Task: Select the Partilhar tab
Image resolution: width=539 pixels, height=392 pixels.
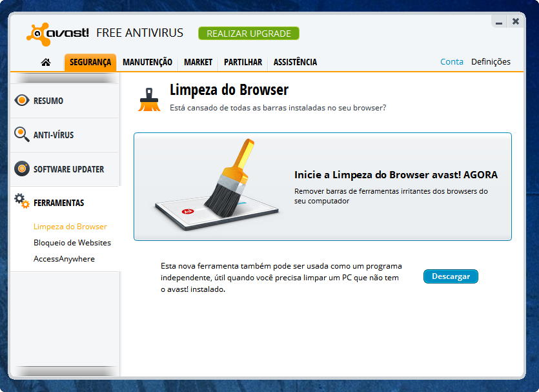Action: 243,62
